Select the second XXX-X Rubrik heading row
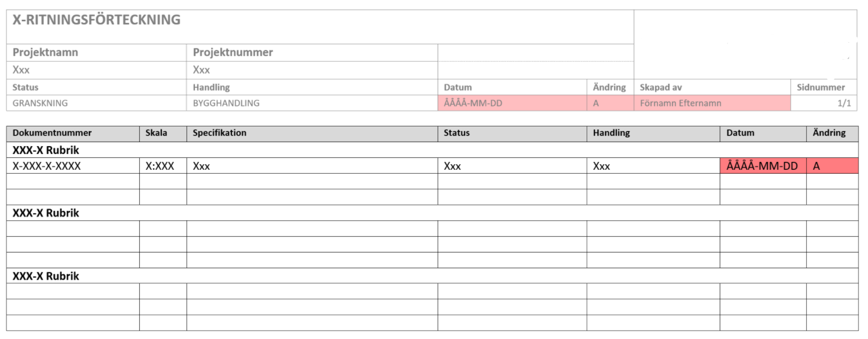Image resolution: width=868 pixels, height=339 pixels. click(x=433, y=213)
